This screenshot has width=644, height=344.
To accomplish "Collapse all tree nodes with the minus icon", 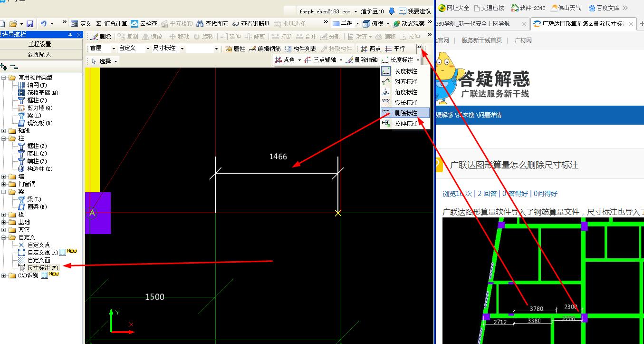I will tap(14, 67).
